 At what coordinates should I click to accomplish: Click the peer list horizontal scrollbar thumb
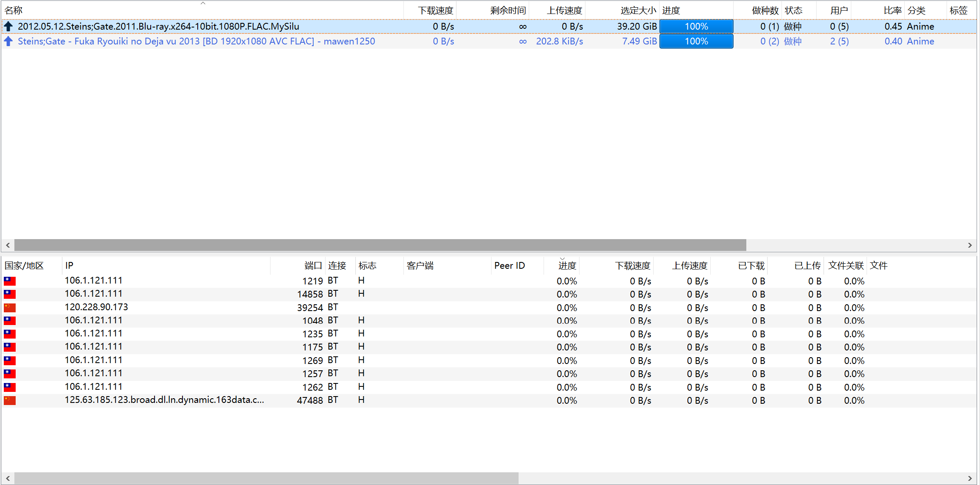pyautogui.click(x=266, y=478)
